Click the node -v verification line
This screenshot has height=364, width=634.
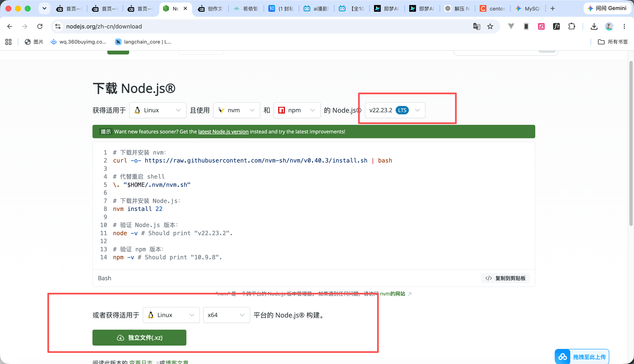[173, 233]
